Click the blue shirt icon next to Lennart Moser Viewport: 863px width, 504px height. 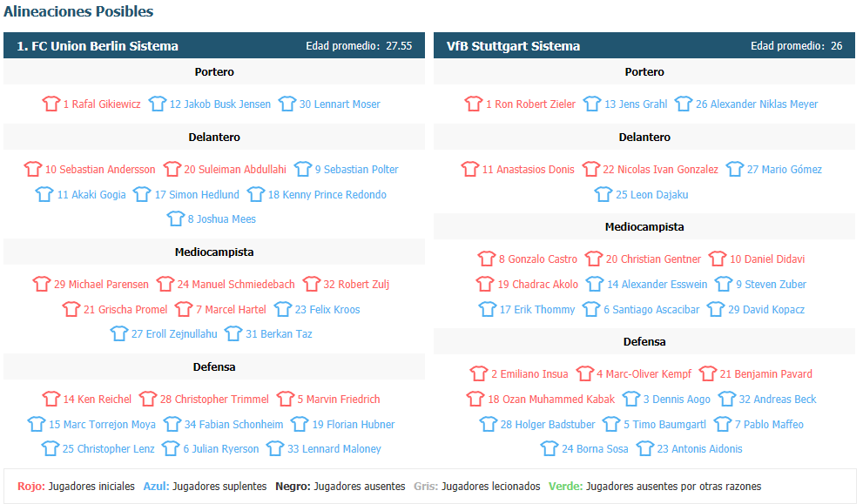click(287, 104)
